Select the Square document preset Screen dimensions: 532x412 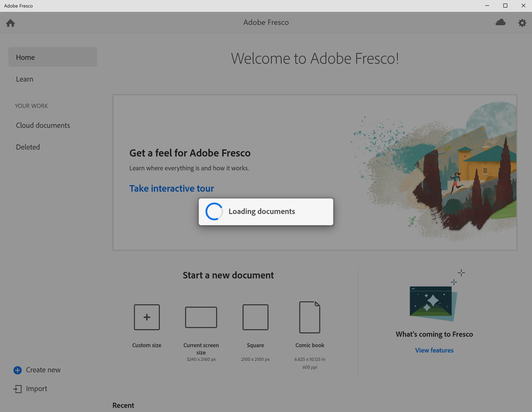click(255, 317)
